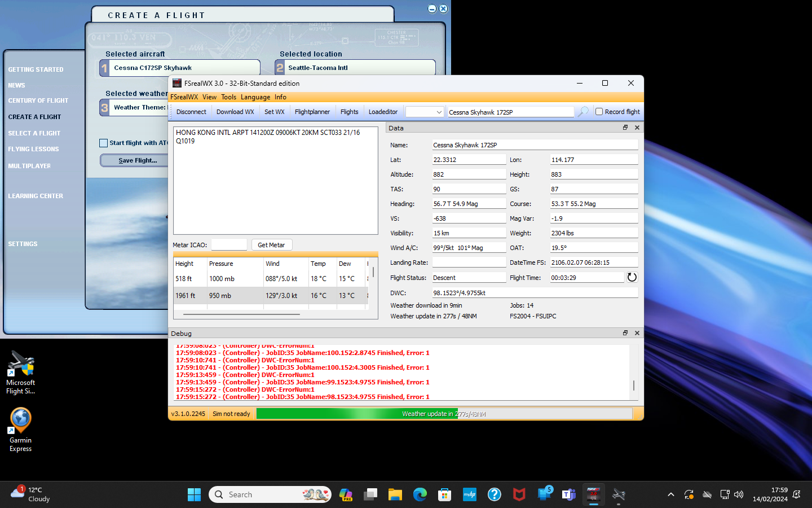The image size is (812, 508).
Task: Open the Language menu
Action: (x=255, y=97)
